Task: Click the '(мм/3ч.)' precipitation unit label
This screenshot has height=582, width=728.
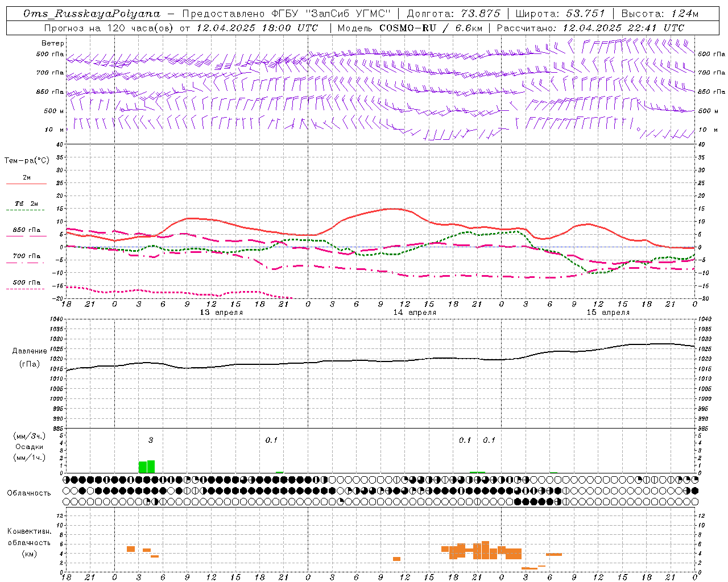Action: (x=29, y=436)
